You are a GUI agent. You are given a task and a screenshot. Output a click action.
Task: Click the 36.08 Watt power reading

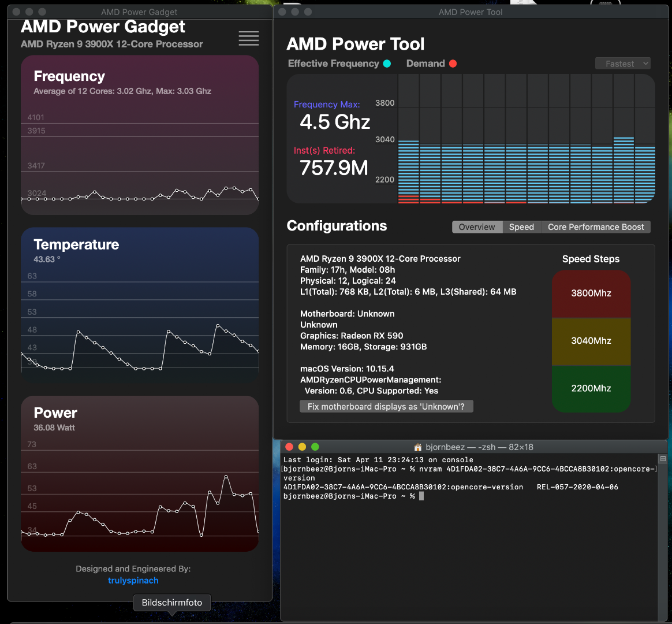point(54,428)
